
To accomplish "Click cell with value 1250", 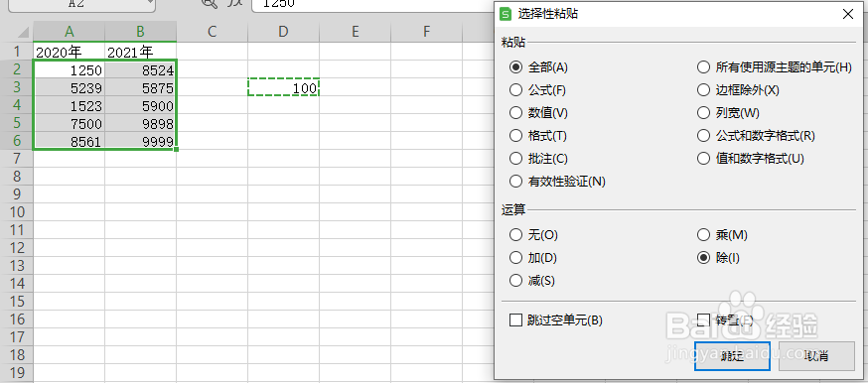I will [70, 70].
